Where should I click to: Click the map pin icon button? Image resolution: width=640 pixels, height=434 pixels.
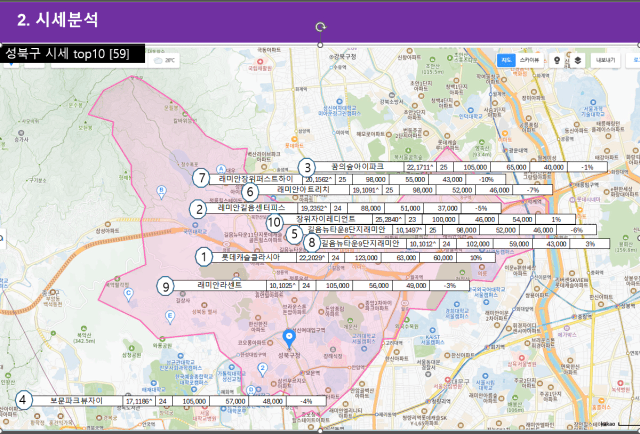557,60
